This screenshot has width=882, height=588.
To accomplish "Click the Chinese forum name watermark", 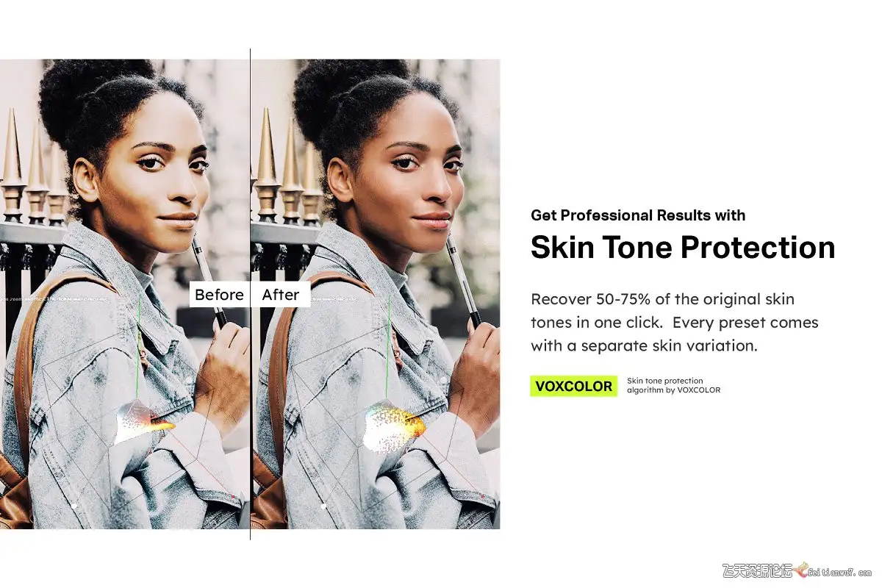I will tap(757, 570).
